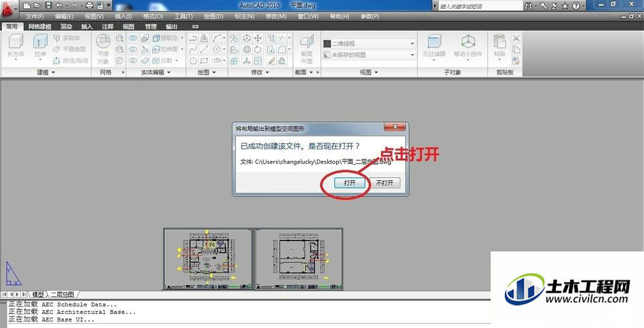The width and height of the screenshot is (644, 328).
Task: Select the polygon tool in 绘图 panel
Action: 193,60
